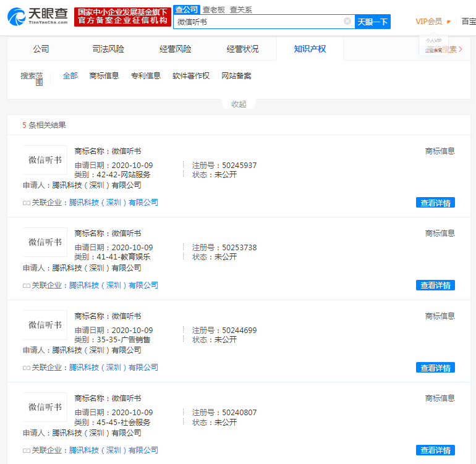Open 腾讯科技 link in the 45-社会服务 result

(x=114, y=450)
